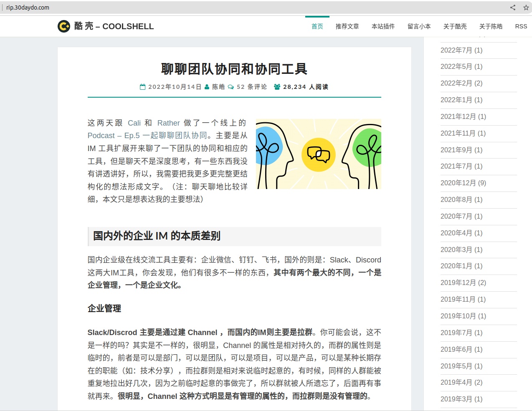Click the browser address bar URL
The height and width of the screenshot is (411, 532).
28,8
